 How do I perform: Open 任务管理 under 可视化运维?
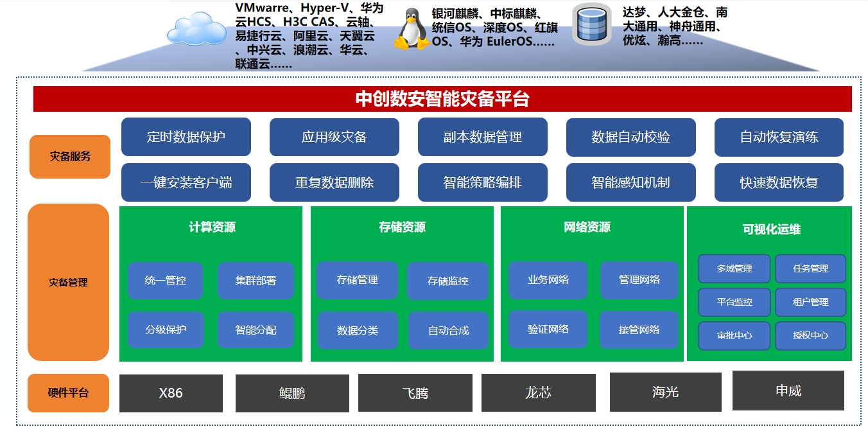[810, 268]
